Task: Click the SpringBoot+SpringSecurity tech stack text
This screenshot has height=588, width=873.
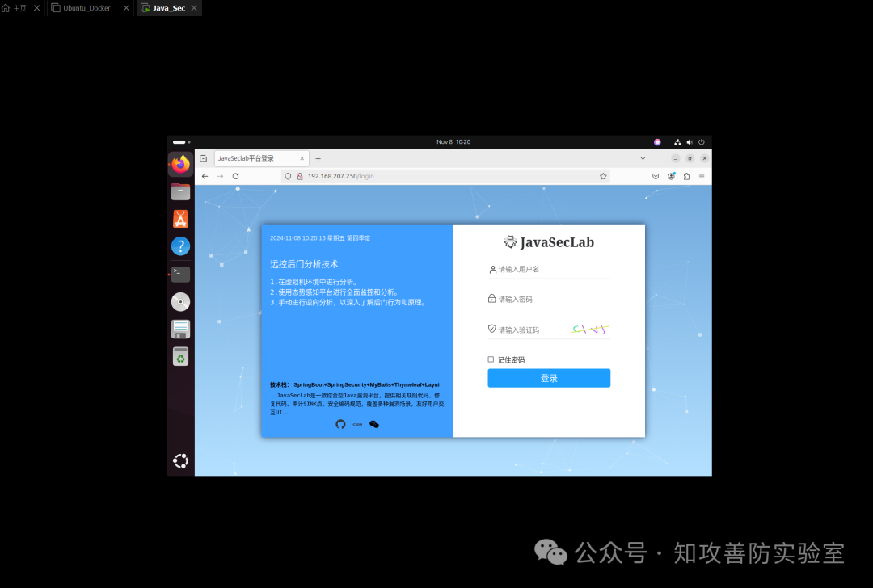Action: (x=366, y=385)
